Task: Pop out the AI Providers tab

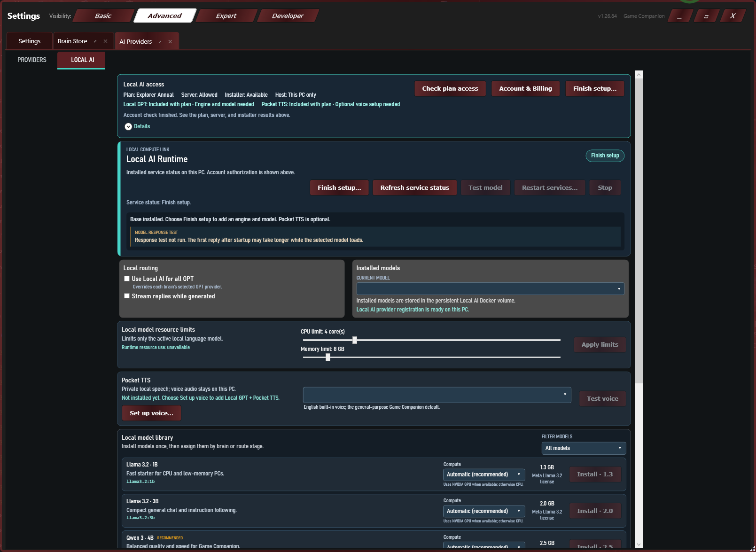Action: [x=160, y=42]
